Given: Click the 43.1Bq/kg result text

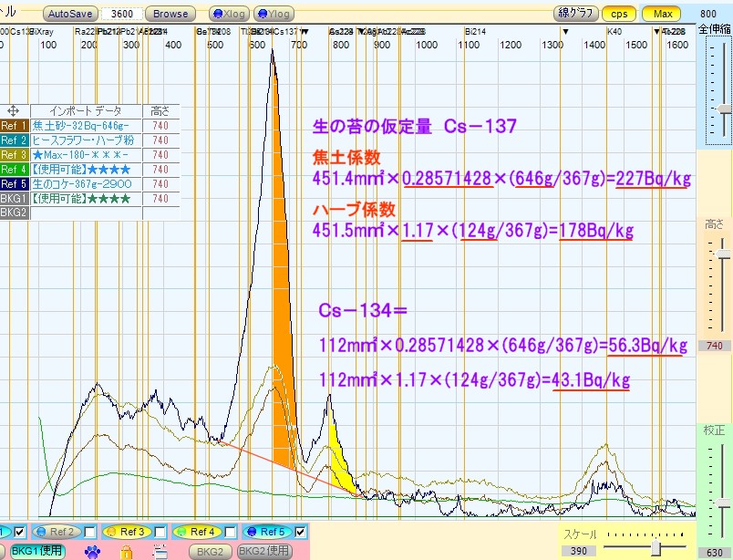Looking at the screenshot, I should 591,379.
